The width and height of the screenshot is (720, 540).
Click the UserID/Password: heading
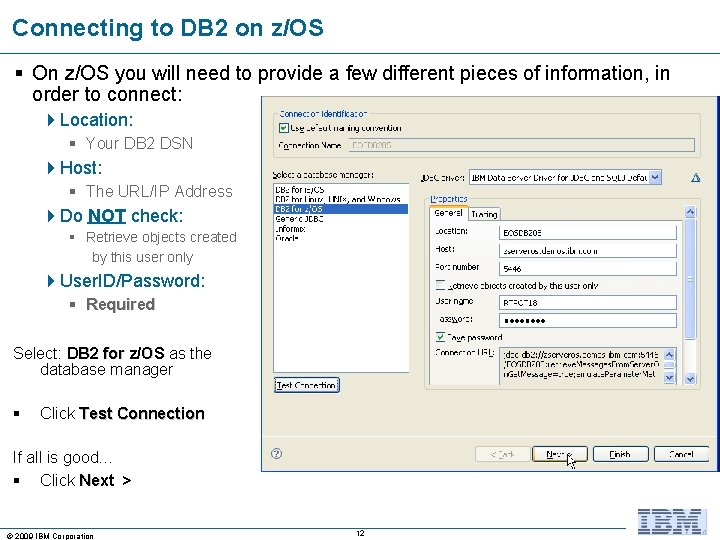(132, 281)
